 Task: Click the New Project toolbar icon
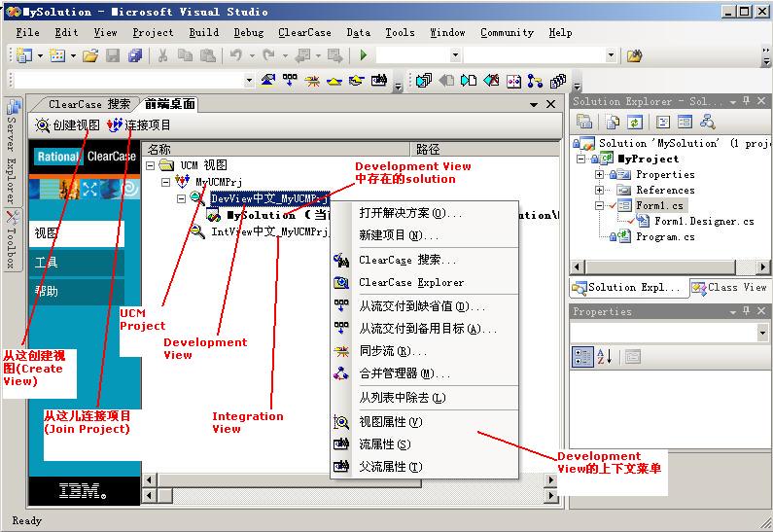23,55
